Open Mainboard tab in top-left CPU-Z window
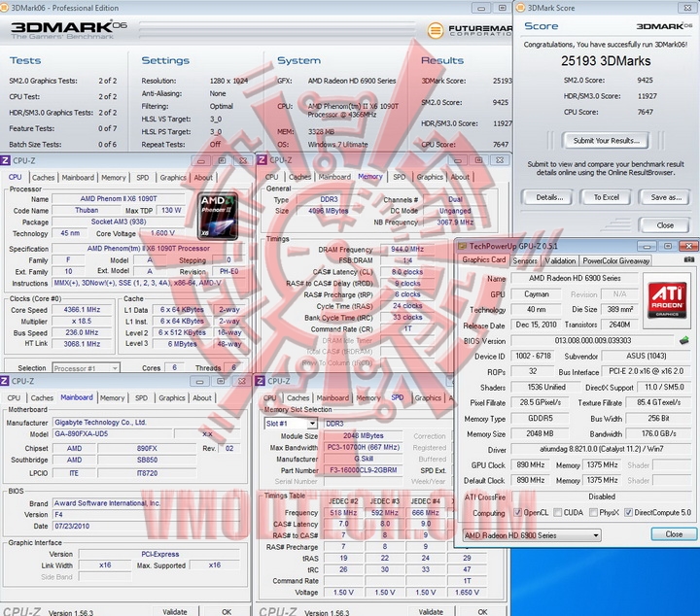This screenshot has height=616, width=700. click(x=78, y=178)
